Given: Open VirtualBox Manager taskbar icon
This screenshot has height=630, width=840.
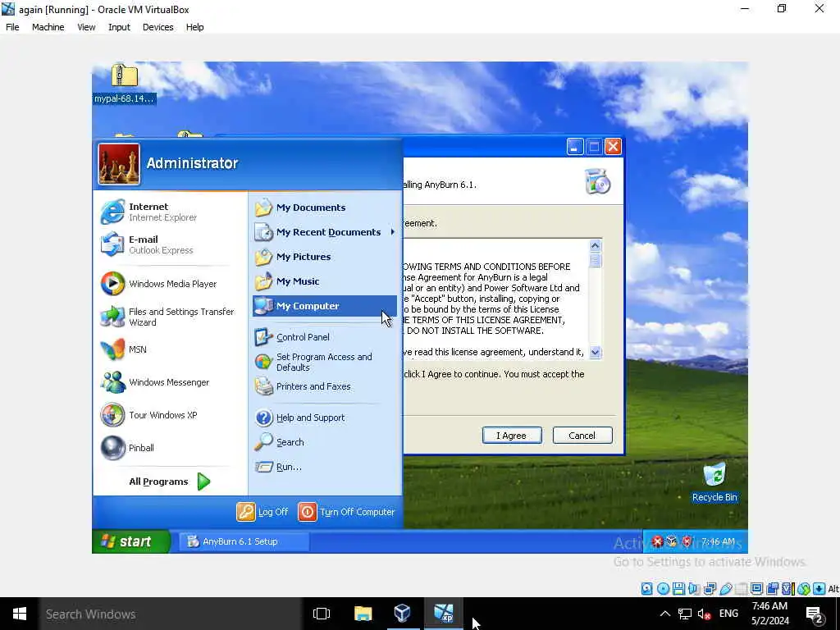Looking at the screenshot, I should pyautogui.click(x=402, y=614).
